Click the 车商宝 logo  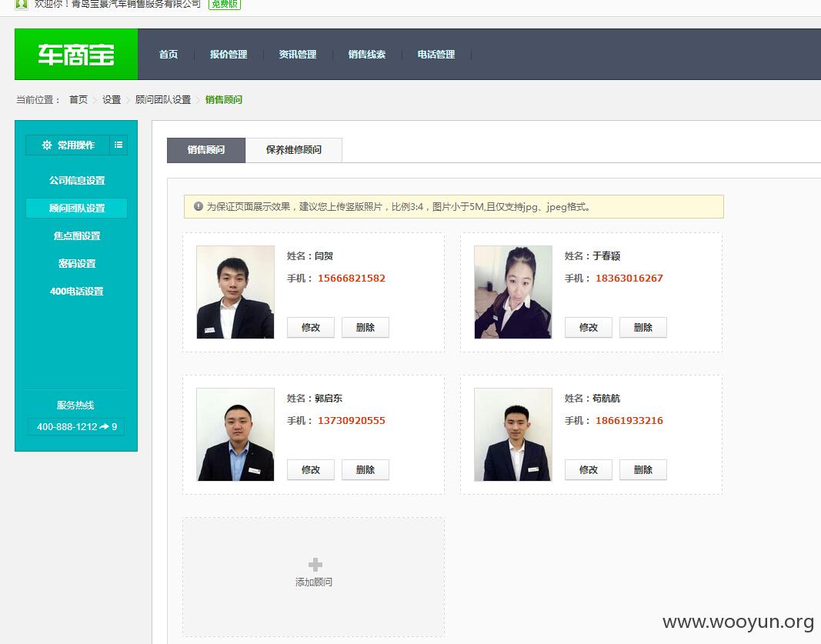pyautogui.click(x=76, y=55)
